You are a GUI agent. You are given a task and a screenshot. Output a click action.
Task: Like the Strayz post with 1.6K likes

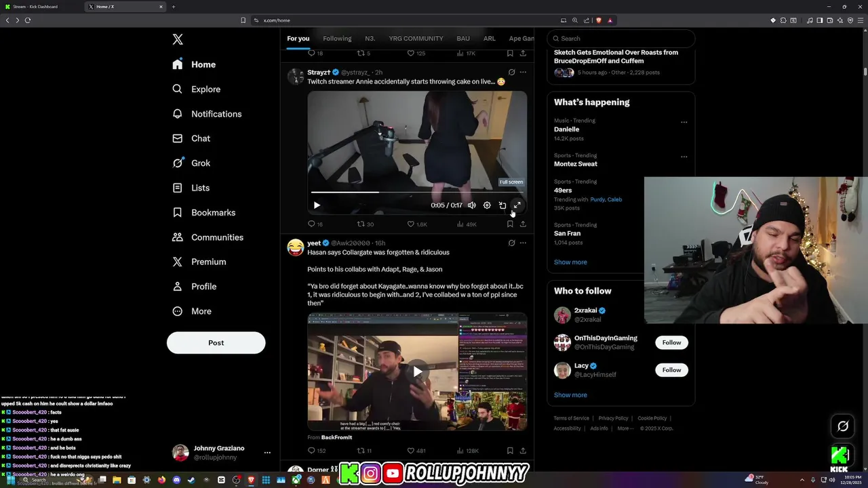click(x=417, y=224)
